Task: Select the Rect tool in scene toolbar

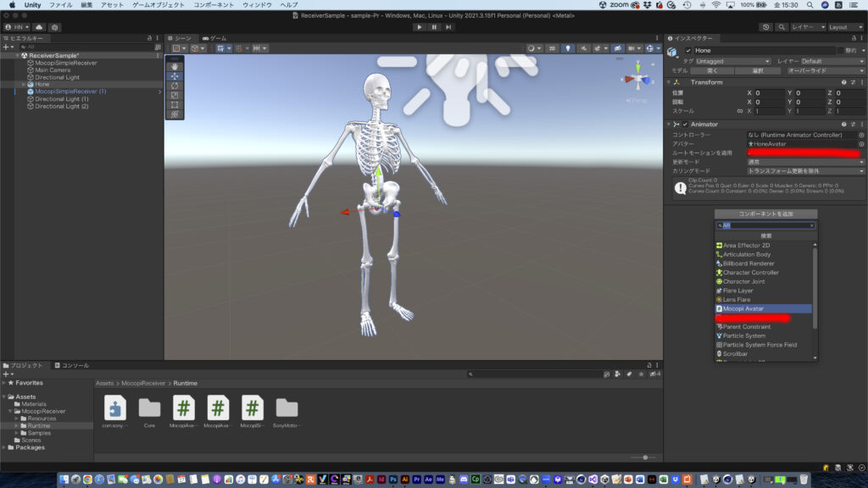Action: [x=175, y=104]
